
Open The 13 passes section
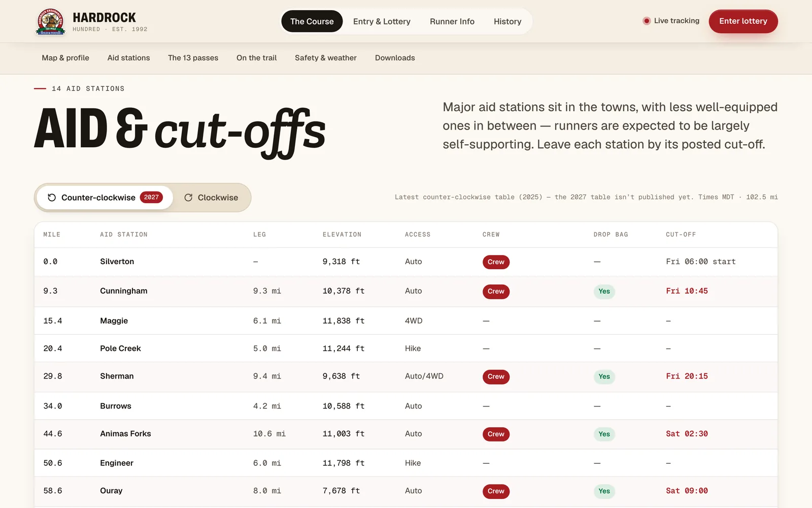pyautogui.click(x=193, y=58)
